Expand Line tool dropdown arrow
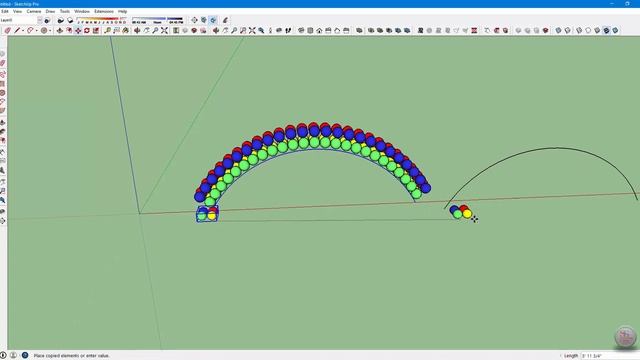Image resolution: width=640 pixels, height=360 pixels. [x=23, y=30]
